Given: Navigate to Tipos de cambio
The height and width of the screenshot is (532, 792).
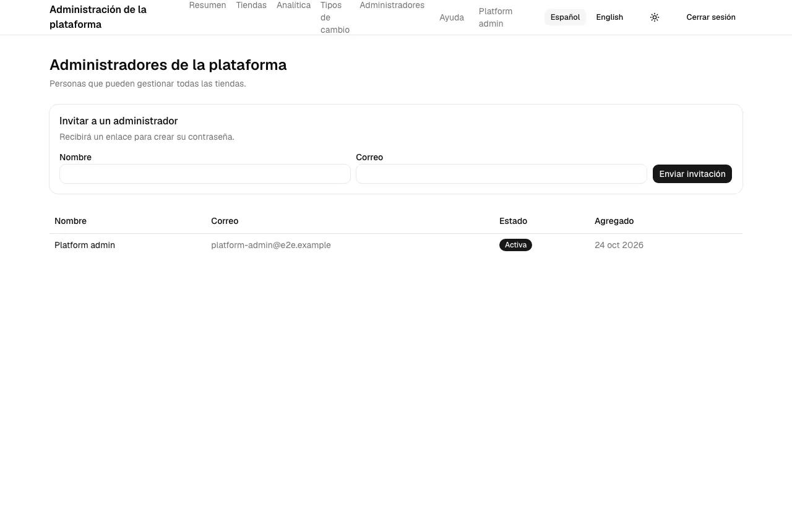Looking at the screenshot, I should pyautogui.click(x=335, y=17).
